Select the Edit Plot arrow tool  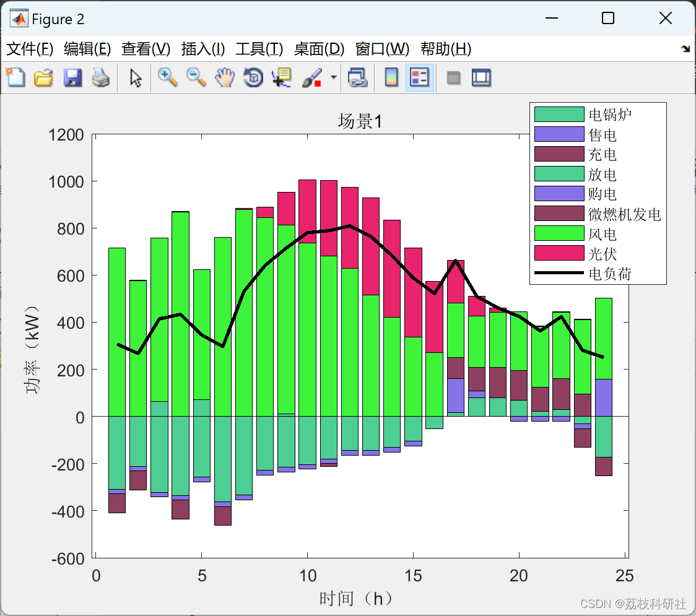136,77
